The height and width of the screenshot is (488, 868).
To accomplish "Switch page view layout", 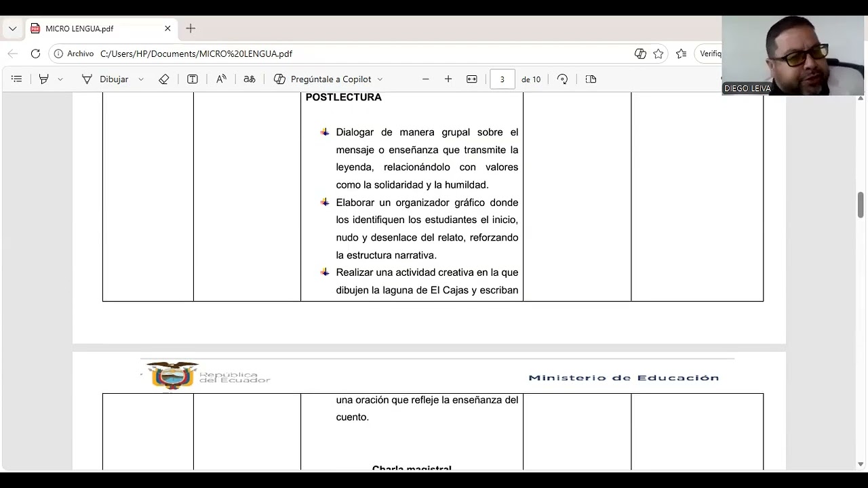I will coord(591,79).
